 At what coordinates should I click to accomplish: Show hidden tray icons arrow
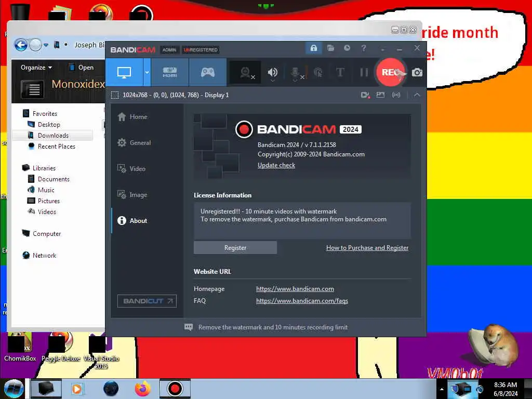[442, 390]
